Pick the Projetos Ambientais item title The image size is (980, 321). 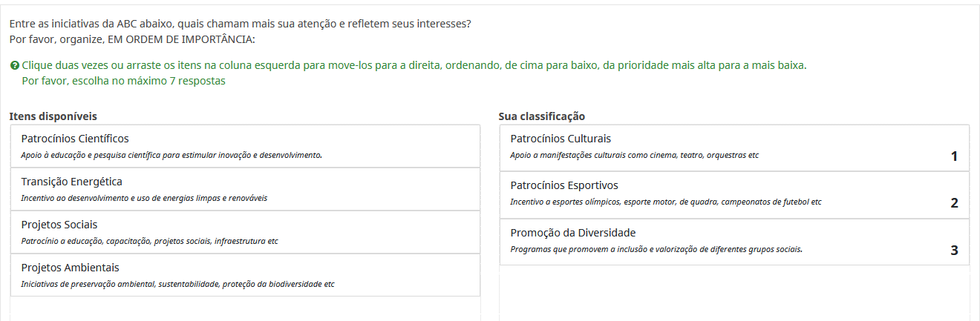pyautogui.click(x=70, y=268)
